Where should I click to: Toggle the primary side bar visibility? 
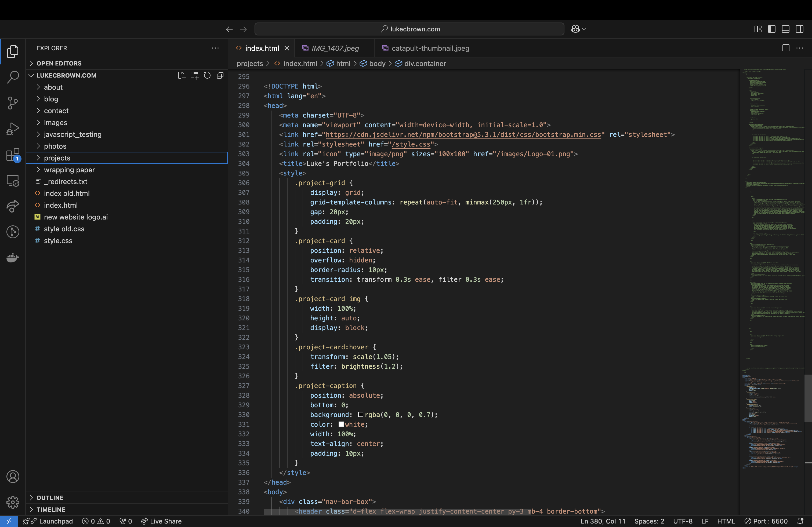pos(771,29)
